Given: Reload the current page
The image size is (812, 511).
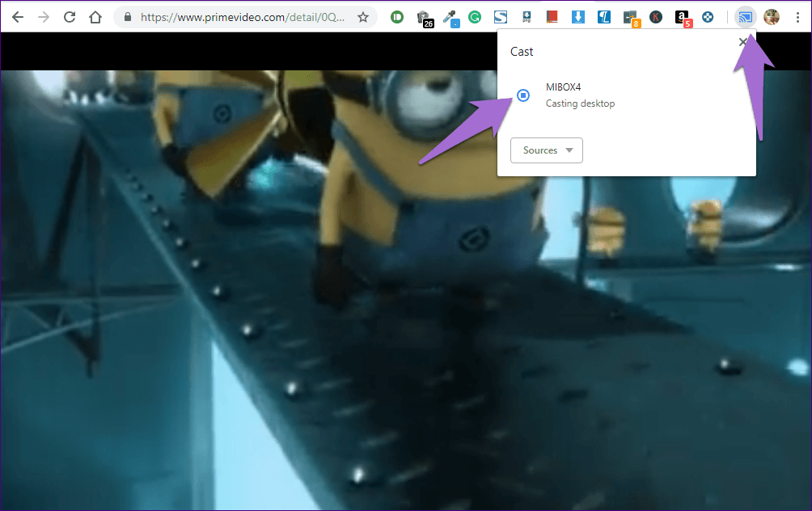Looking at the screenshot, I should [70, 17].
